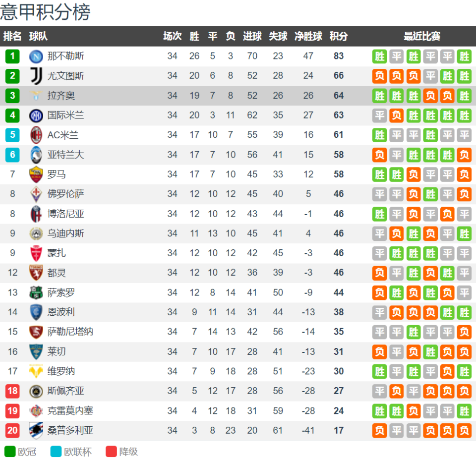Click the red rank 20 badge
The image size is (476, 459).
[12, 430]
